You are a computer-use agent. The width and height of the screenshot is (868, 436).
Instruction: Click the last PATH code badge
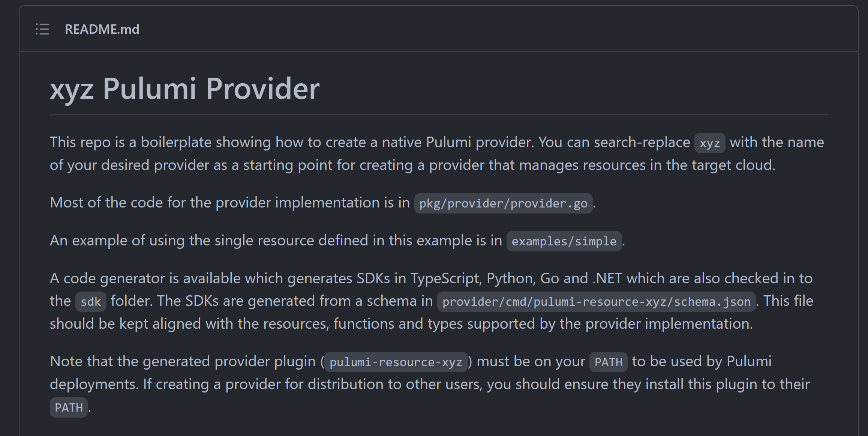point(68,407)
